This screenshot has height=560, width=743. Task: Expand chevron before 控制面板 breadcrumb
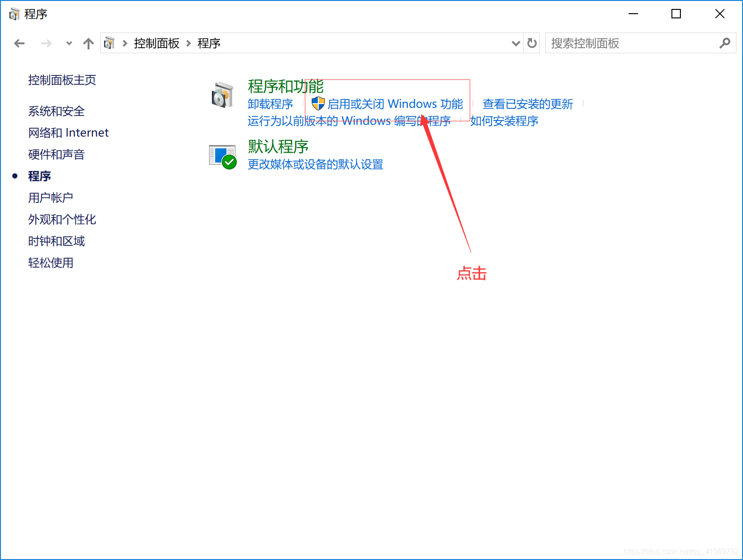125,43
